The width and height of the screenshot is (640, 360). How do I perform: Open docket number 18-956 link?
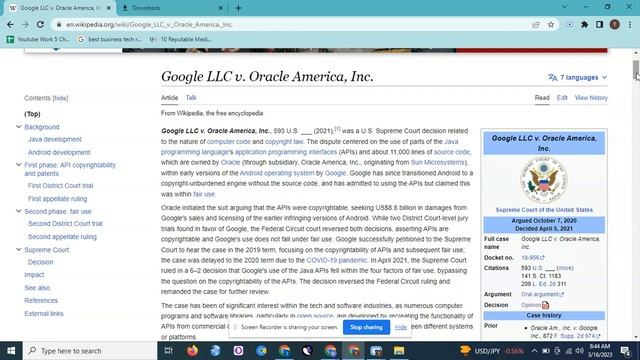[533, 258]
